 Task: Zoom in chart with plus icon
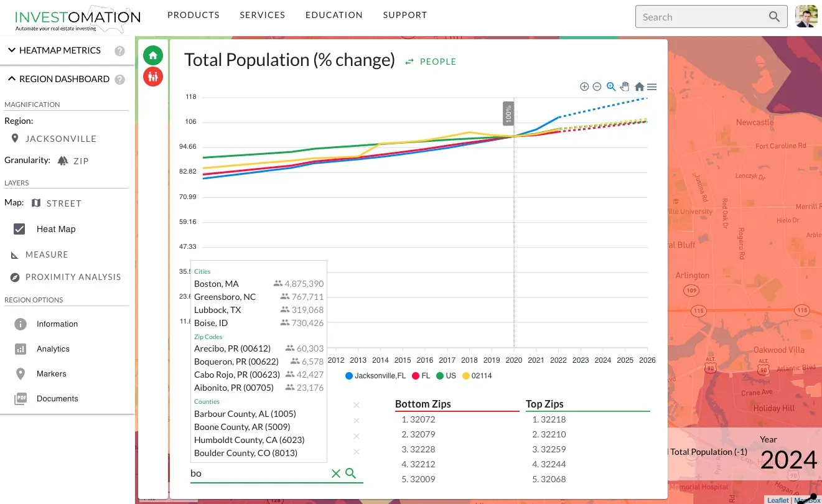(584, 87)
